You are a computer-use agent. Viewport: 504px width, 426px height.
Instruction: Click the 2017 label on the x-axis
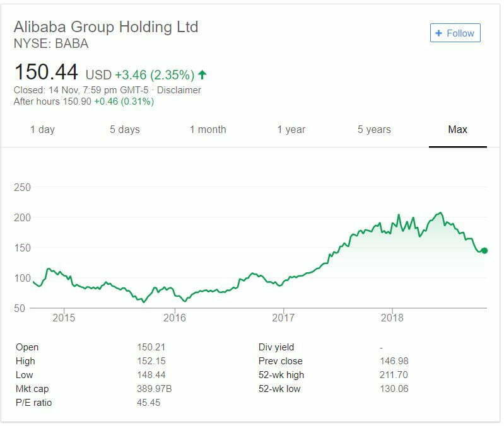click(284, 318)
